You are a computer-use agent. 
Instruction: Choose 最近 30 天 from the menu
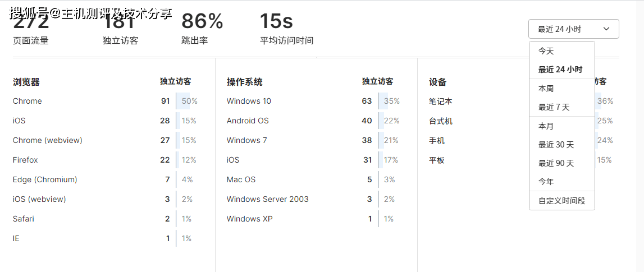(x=556, y=145)
